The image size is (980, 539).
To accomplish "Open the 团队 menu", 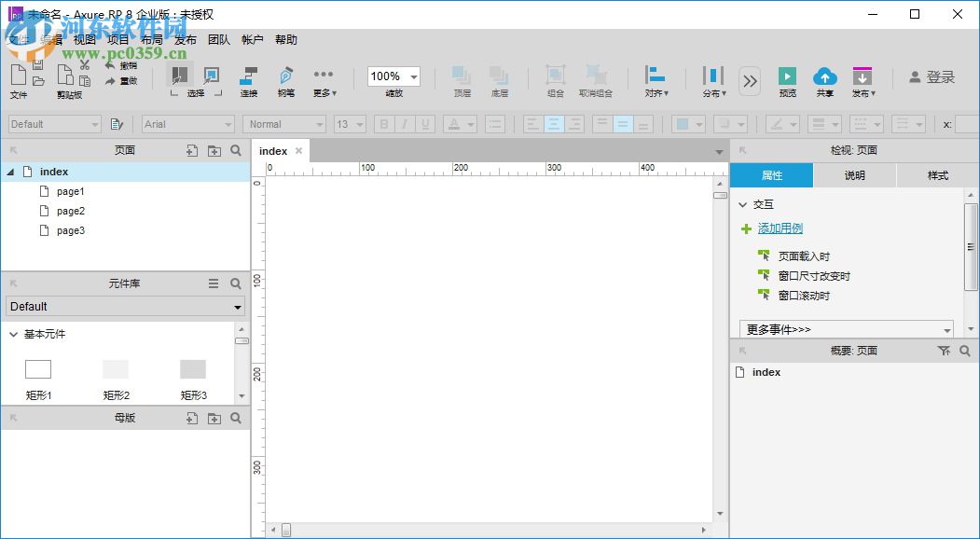I will pos(219,39).
